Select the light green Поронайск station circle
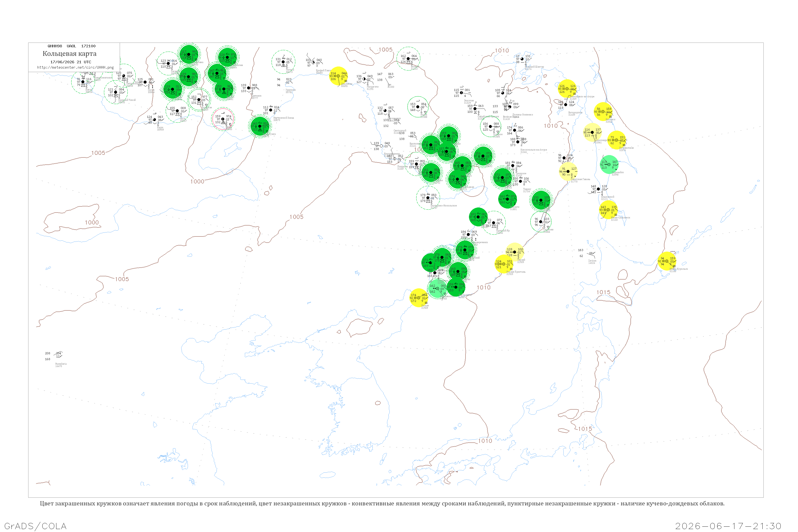This screenshot has height=532, width=798. pyautogui.click(x=609, y=165)
